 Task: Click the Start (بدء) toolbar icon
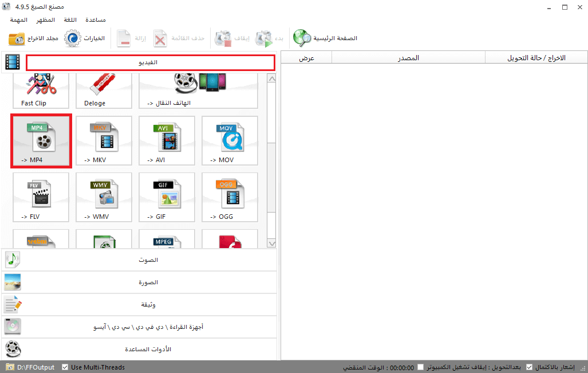tap(264, 38)
